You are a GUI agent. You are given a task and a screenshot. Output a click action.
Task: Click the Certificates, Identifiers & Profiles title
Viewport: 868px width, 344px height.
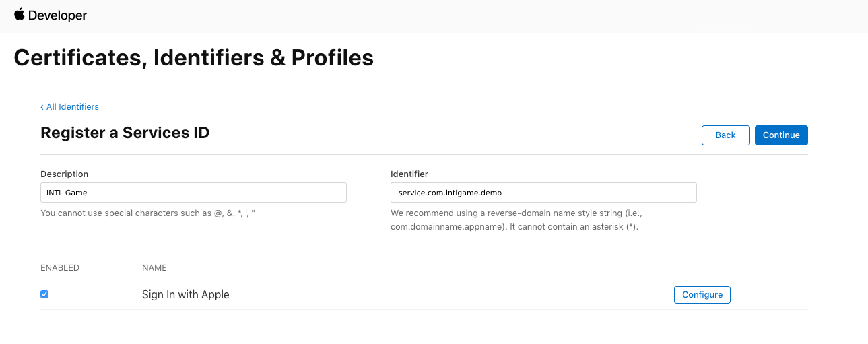[193, 57]
